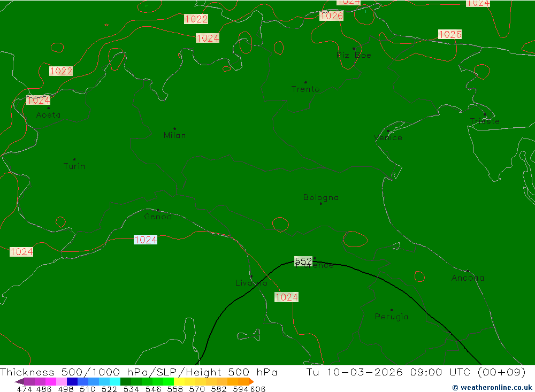
Task: Click the 1022 isobar label above Aosta
Action: pyautogui.click(x=61, y=71)
